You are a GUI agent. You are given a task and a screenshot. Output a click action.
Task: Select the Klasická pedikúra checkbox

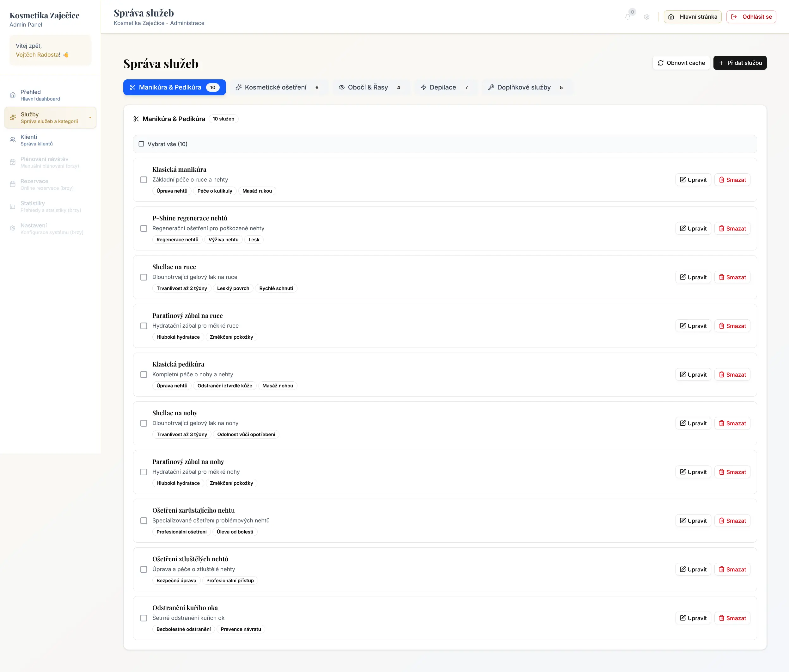(144, 375)
